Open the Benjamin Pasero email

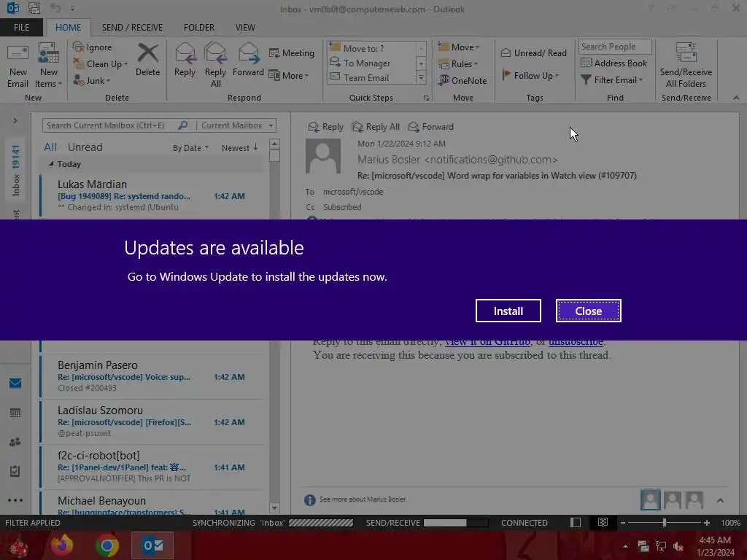pyautogui.click(x=152, y=376)
